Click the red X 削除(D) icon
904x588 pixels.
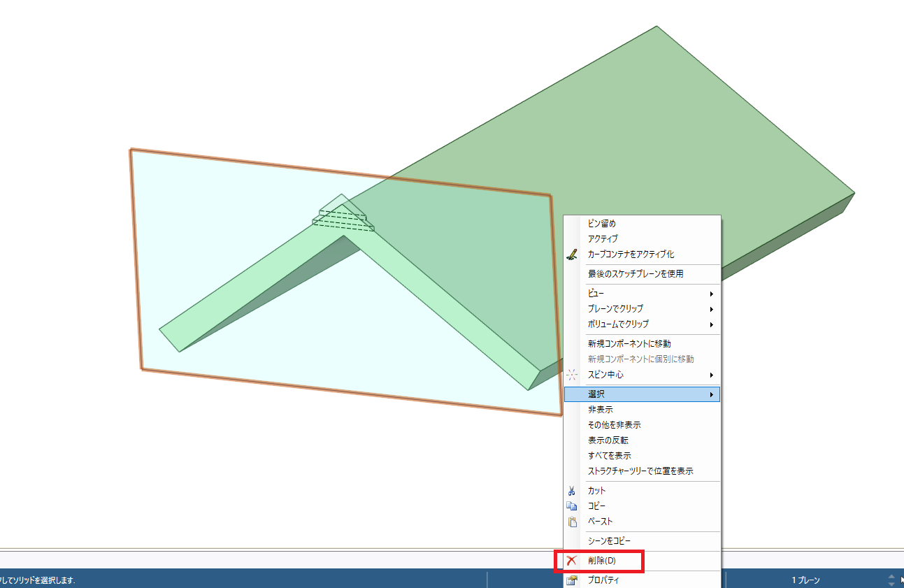tap(572, 561)
